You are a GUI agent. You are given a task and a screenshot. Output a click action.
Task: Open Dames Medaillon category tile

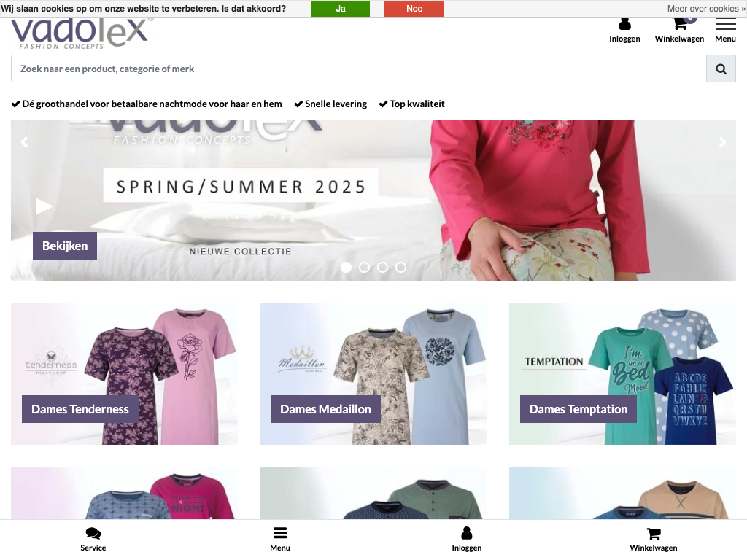point(373,374)
